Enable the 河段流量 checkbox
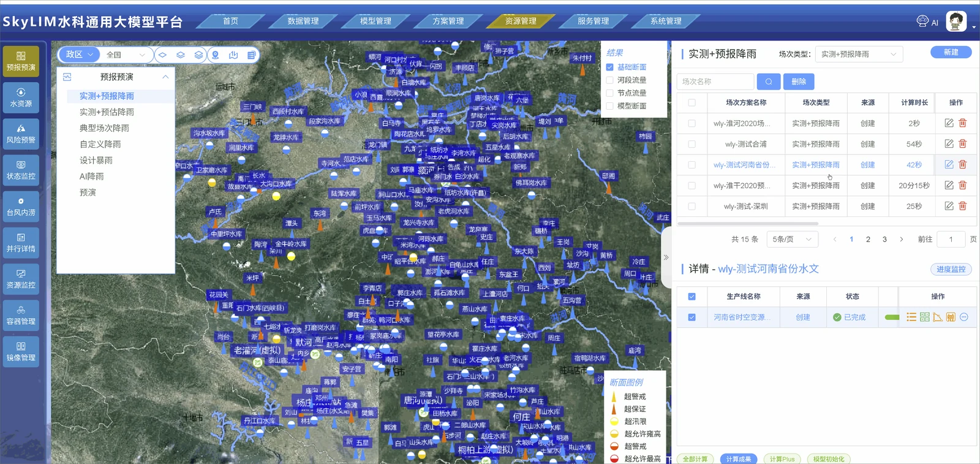 coord(610,80)
